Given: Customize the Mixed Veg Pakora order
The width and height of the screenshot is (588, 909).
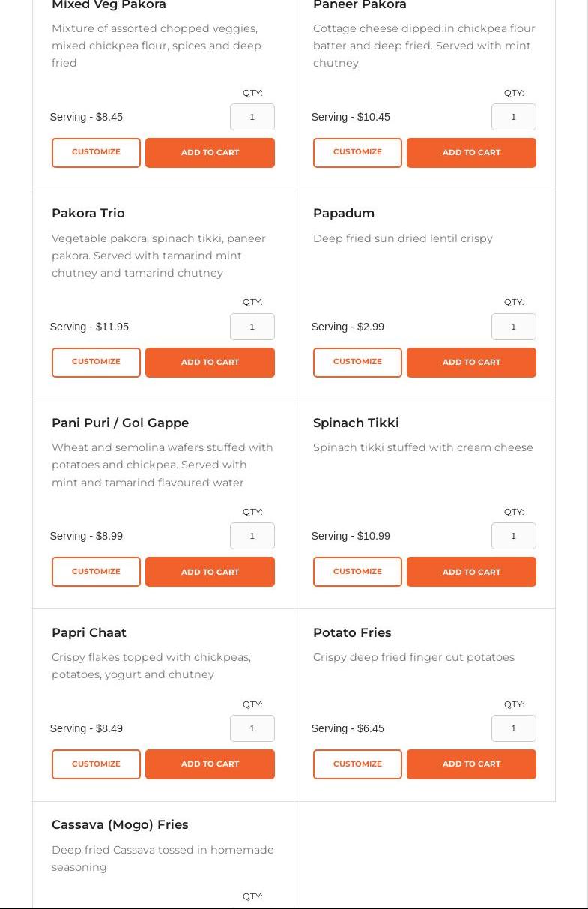Looking at the screenshot, I should coord(96,153).
